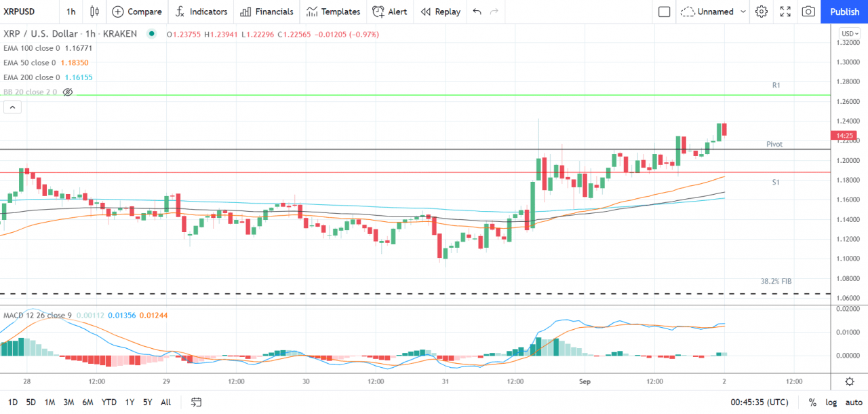The width and height of the screenshot is (868, 414).
Task: Click the Publish button
Action: pyautogui.click(x=844, y=12)
